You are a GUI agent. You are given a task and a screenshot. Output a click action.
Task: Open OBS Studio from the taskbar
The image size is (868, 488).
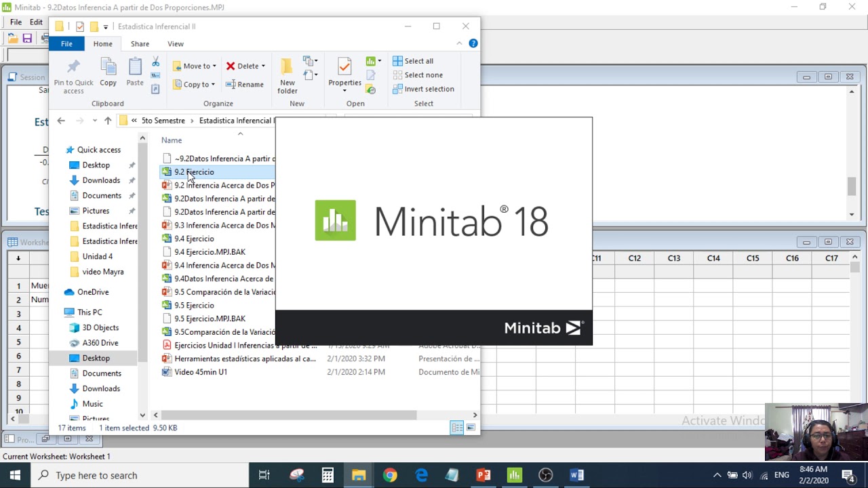point(546,475)
